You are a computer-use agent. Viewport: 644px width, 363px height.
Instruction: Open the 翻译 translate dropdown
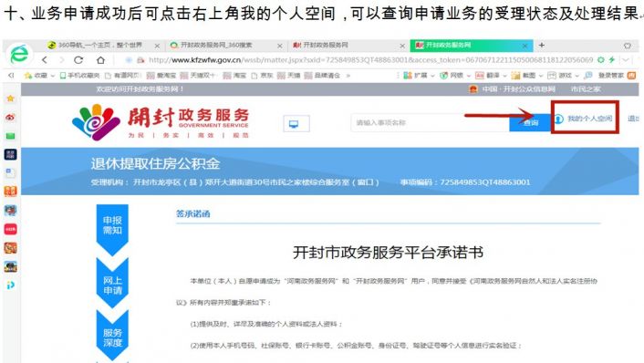(x=492, y=76)
